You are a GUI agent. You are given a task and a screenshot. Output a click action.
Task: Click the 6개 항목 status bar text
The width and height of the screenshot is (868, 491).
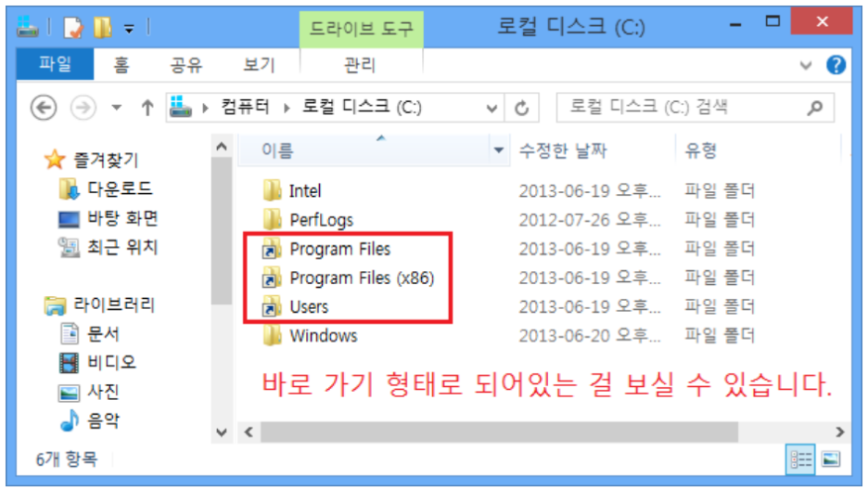tap(67, 459)
